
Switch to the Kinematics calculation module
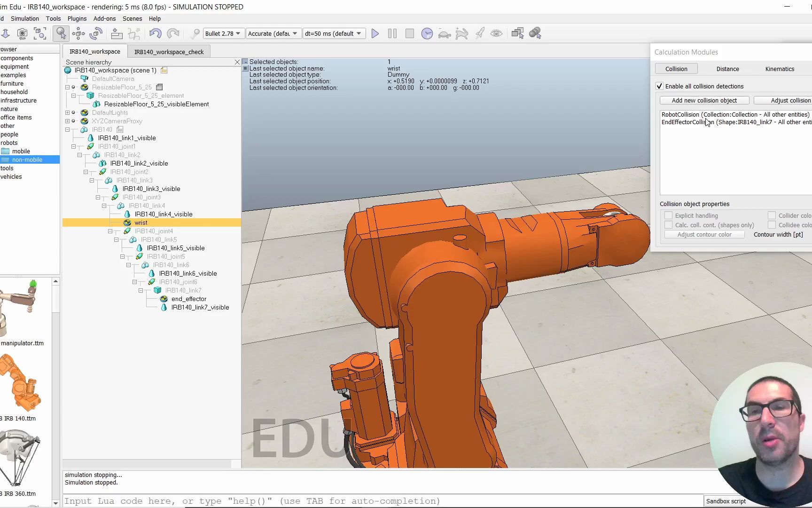click(780, 69)
